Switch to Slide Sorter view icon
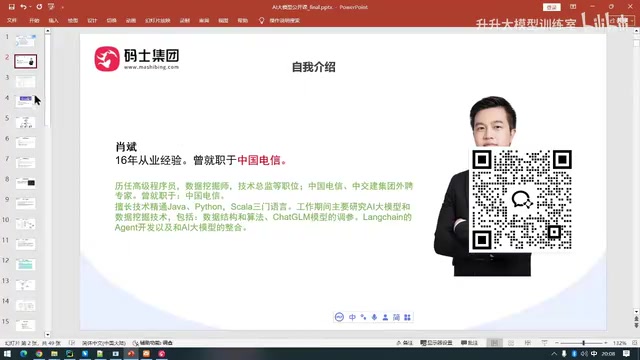This screenshot has height=360, width=640. 511,343
